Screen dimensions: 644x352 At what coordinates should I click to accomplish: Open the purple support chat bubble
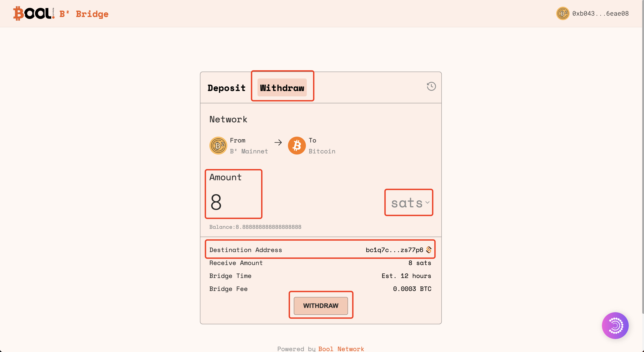point(615,325)
